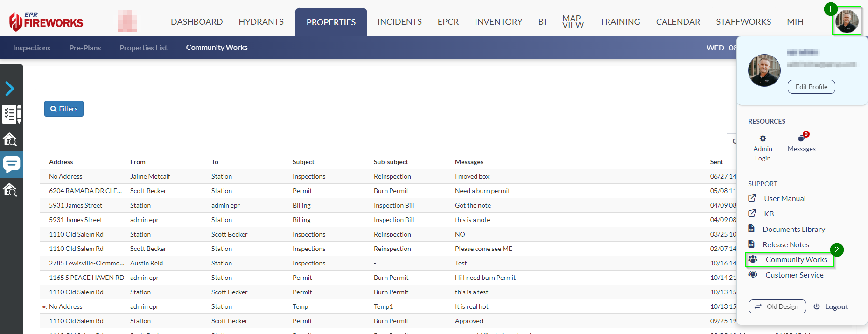Open Messages with the red badge icon
868x334 pixels.
click(801, 139)
